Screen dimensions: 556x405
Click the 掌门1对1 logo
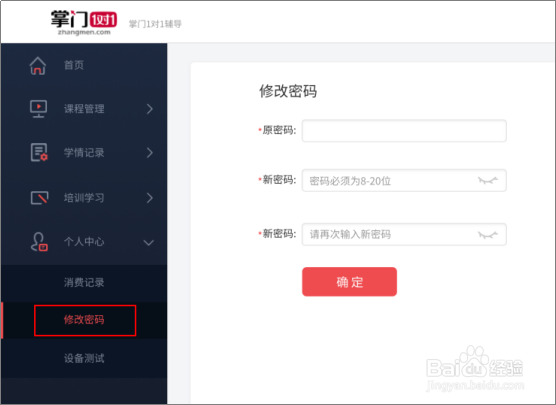coord(84,23)
